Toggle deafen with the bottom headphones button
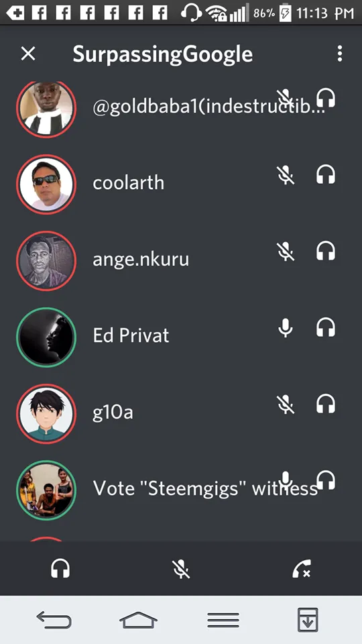 click(60, 570)
